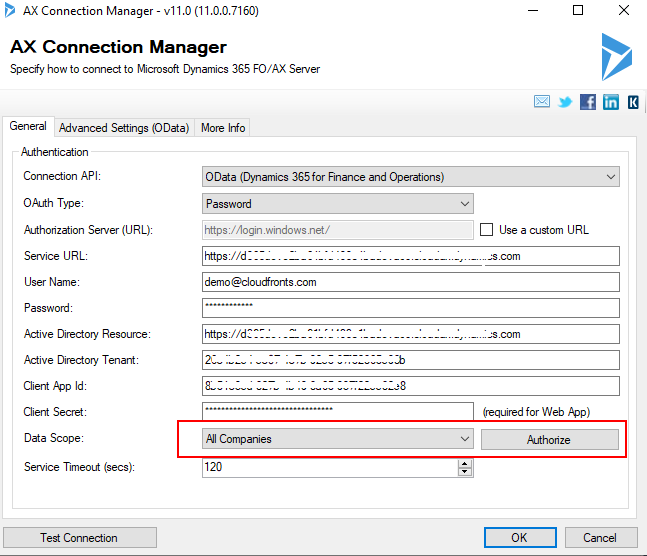This screenshot has height=556, width=647.
Task: Click the KingswaySoft K icon
Action: (633, 102)
